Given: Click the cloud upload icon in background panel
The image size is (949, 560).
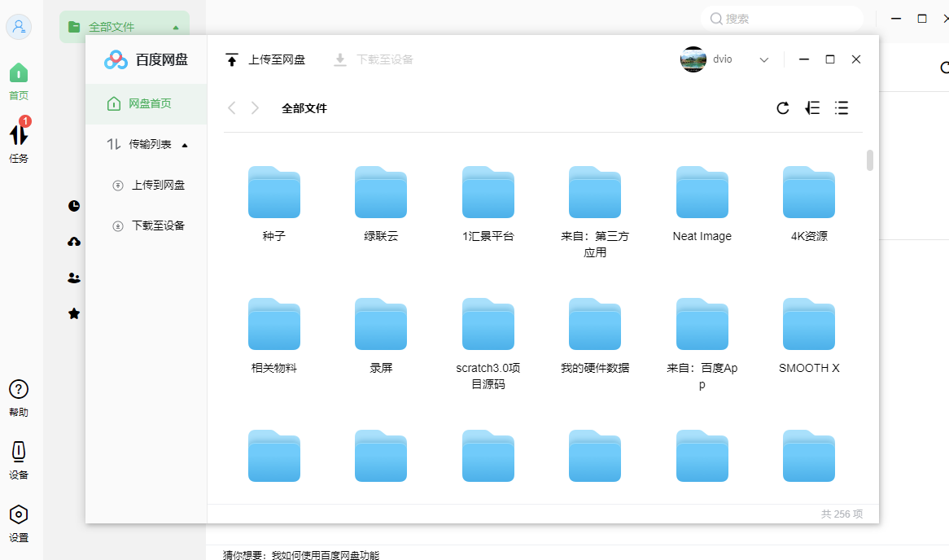Looking at the screenshot, I should click(x=74, y=242).
